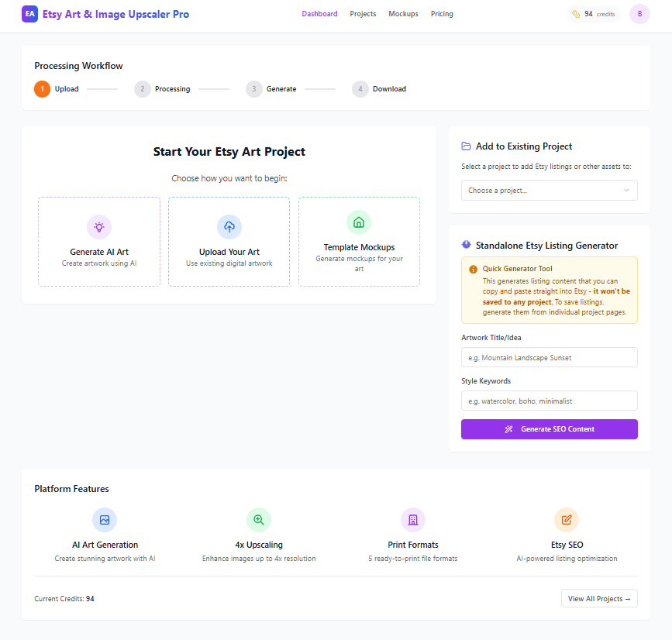Screen dimensions: 672x640
Task: Click the Upload Your Art cloud icon
Action: point(229,226)
